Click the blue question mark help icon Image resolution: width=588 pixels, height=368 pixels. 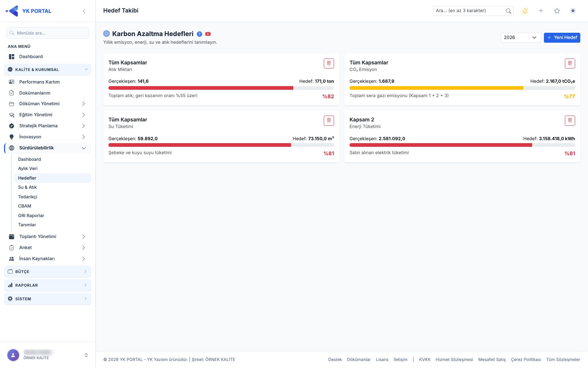(200, 34)
